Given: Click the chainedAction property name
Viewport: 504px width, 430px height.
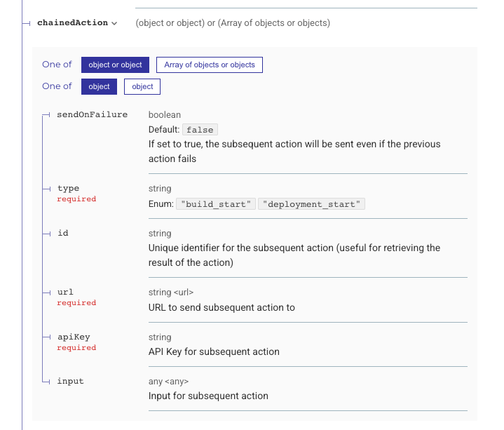Looking at the screenshot, I should pyautogui.click(x=73, y=23).
